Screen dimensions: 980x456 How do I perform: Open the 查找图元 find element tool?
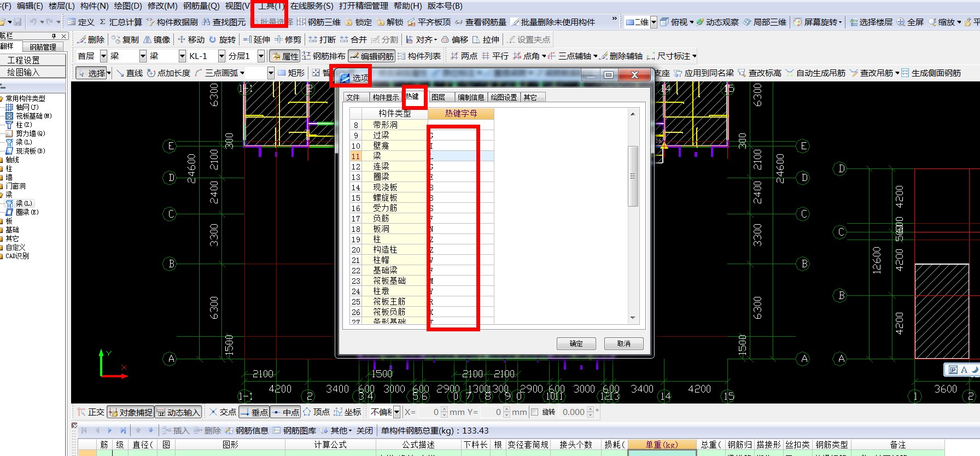(x=224, y=22)
